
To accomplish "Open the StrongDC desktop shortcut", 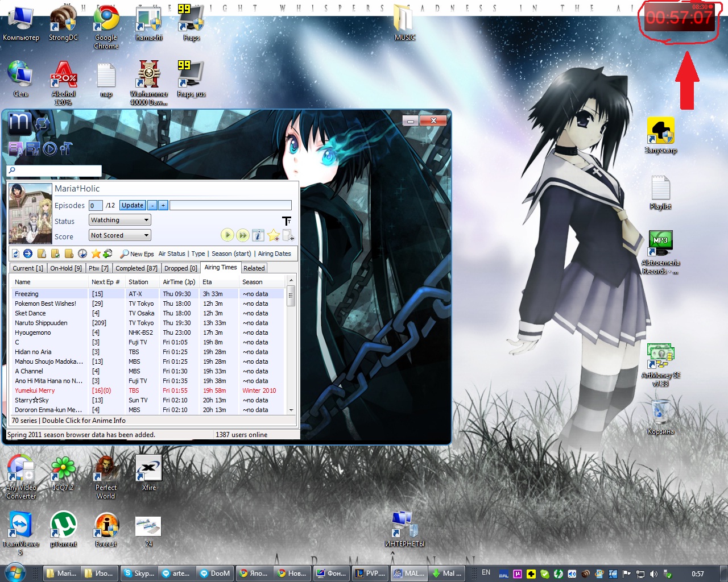I will pyautogui.click(x=63, y=23).
